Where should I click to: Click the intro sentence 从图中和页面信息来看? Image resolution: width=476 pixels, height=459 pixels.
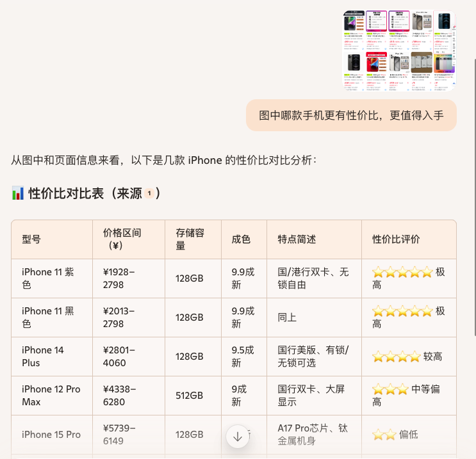163,160
